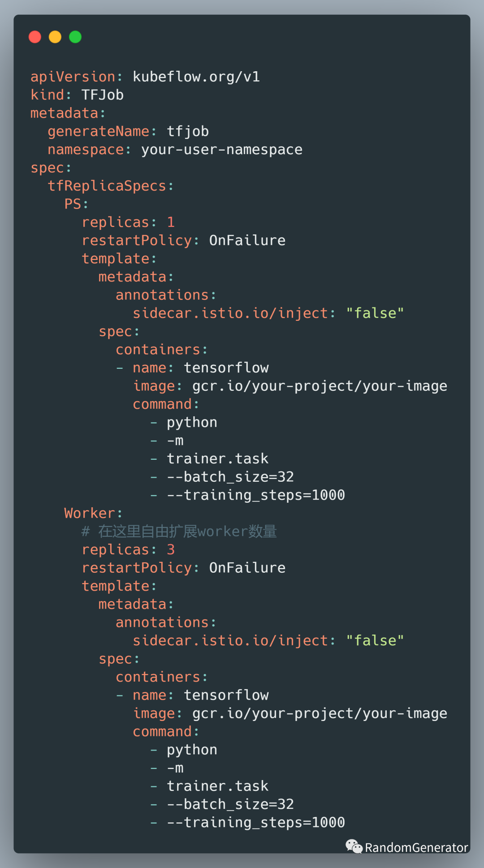Click OnFailure in the Worker section

(x=247, y=568)
